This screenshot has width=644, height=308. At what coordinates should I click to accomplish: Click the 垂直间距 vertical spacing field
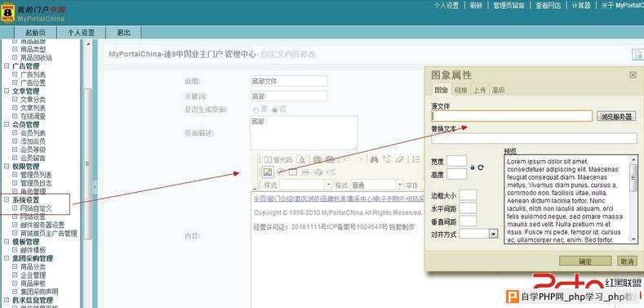[x=468, y=221]
